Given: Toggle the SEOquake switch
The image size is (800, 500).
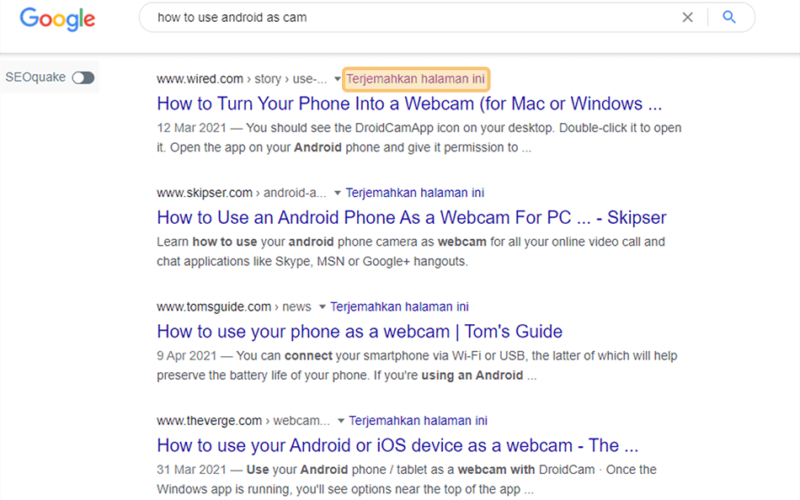Looking at the screenshot, I should point(83,78).
